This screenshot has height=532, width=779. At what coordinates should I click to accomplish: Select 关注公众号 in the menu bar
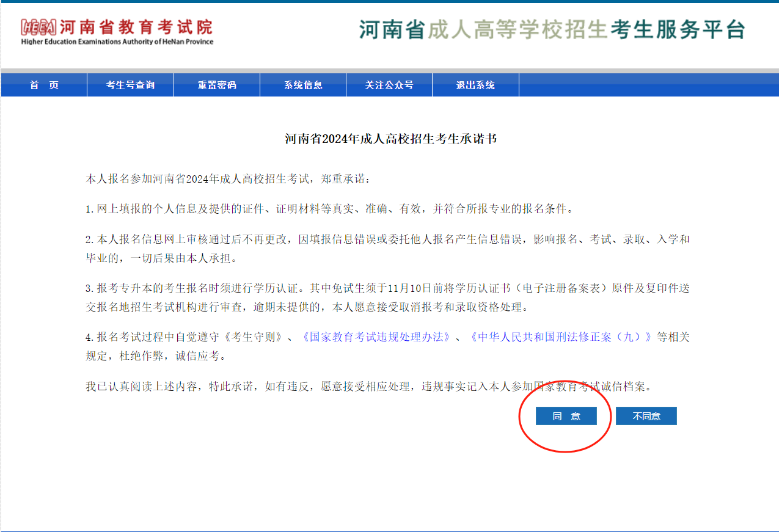pos(389,84)
